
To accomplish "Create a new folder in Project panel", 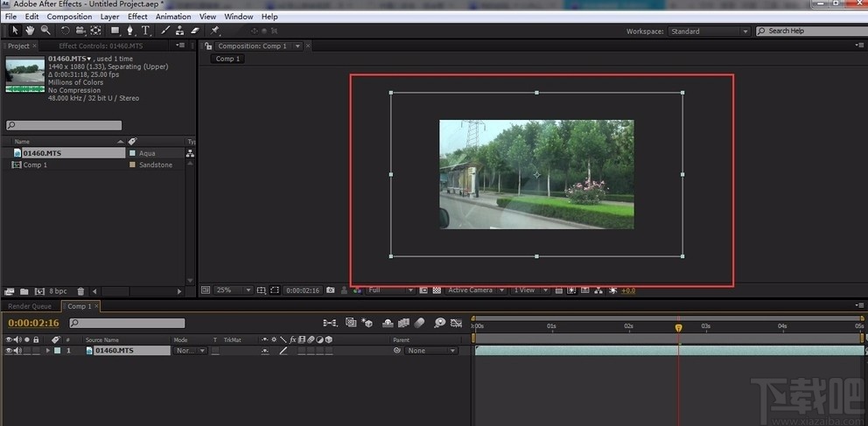I will pos(24,291).
